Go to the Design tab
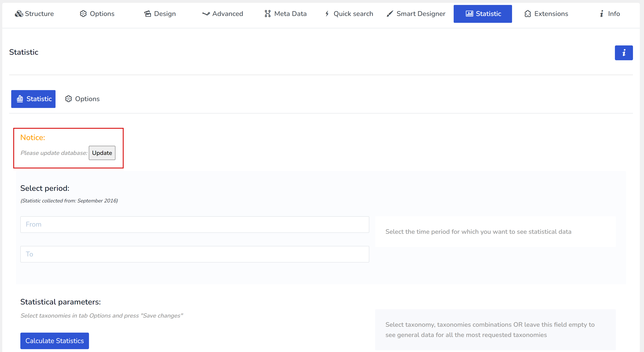 [x=160, y=14]
